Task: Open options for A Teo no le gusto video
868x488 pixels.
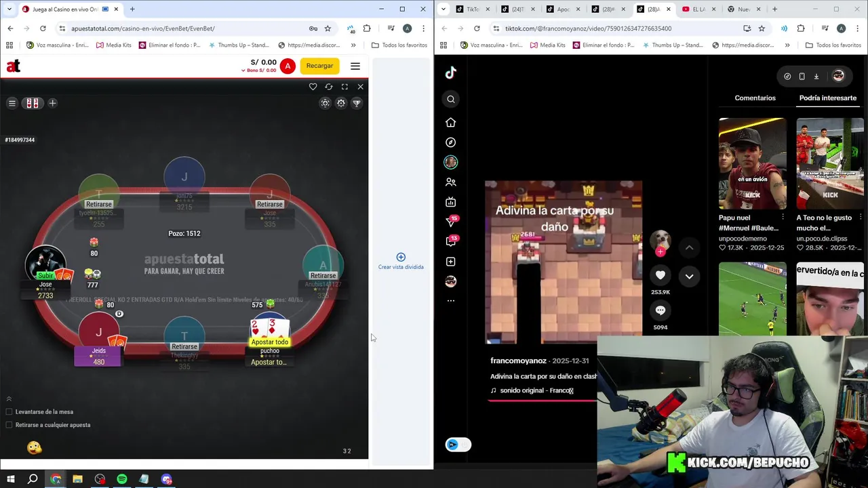Action: [x=861, y=218]
